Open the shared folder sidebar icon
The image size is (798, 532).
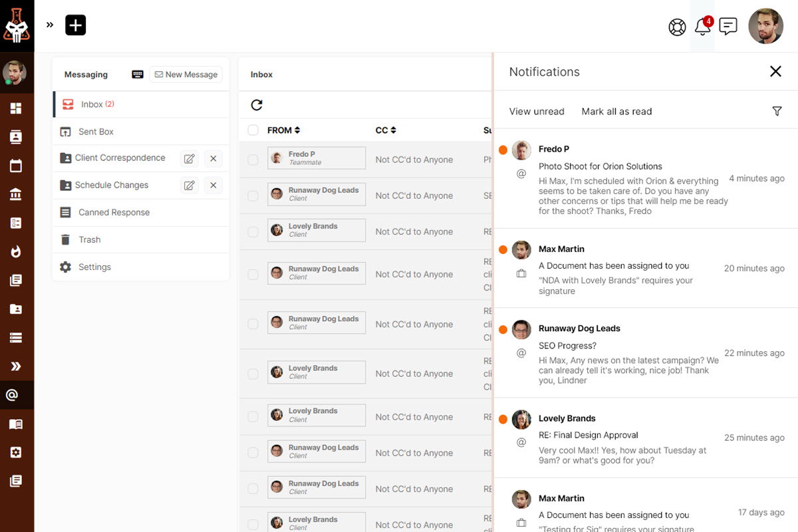pos(16,309)
